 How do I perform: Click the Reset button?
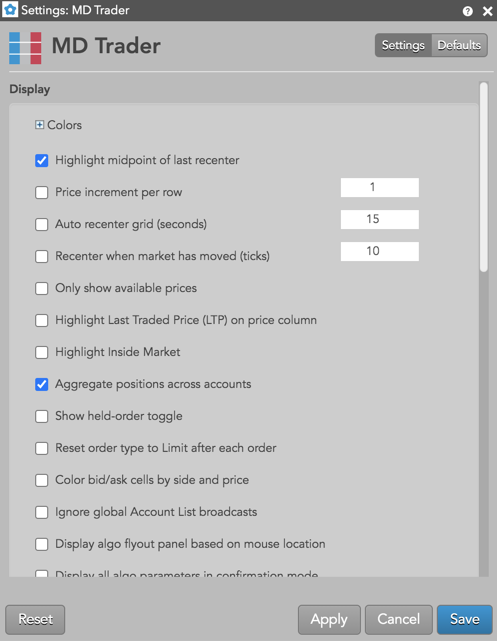coord(35,619)
